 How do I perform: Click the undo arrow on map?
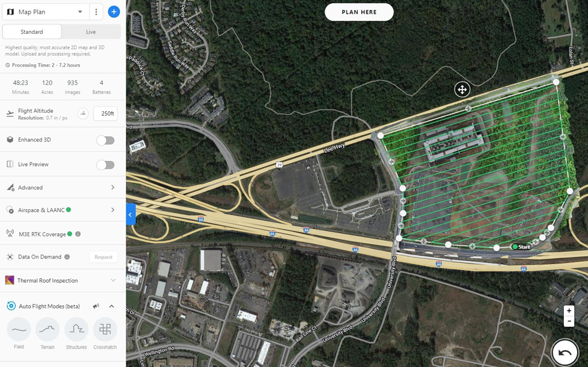pos(565,353)
